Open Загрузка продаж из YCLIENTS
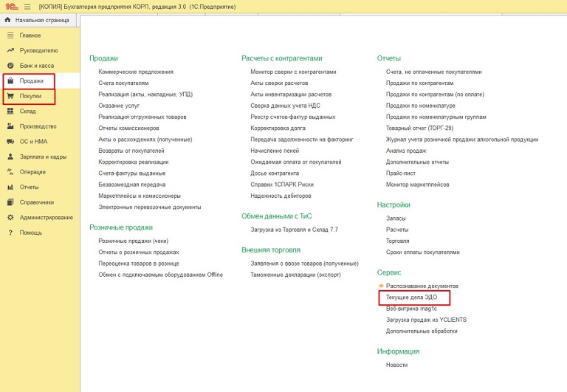This screenshot has height=392, width=567. (426, 320)
